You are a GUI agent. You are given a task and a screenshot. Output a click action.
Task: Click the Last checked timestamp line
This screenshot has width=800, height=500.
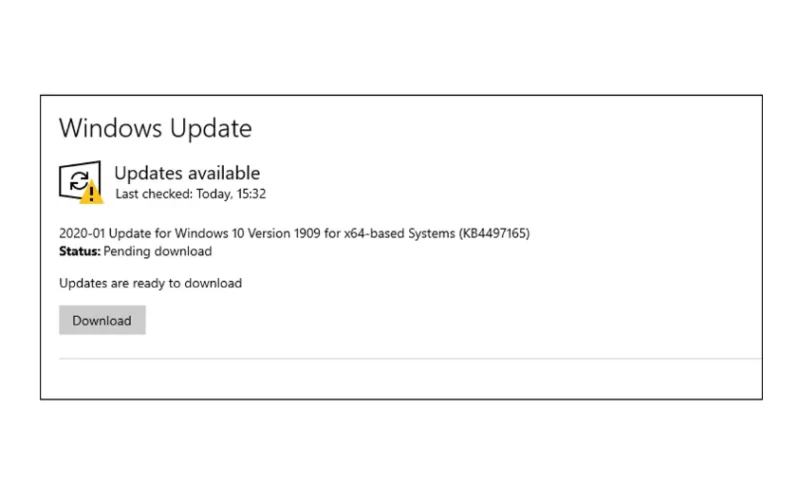190,194
